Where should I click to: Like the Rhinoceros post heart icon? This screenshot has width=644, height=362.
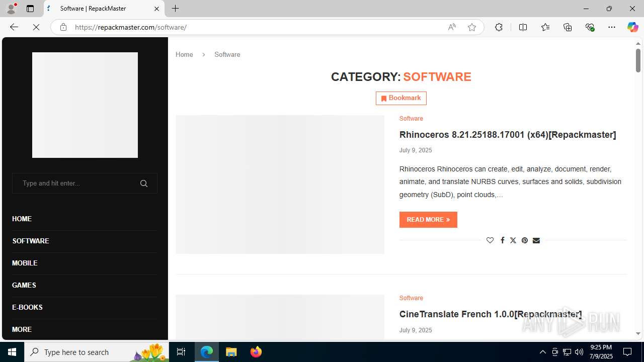pyautogui.click(x=490, y=240)
